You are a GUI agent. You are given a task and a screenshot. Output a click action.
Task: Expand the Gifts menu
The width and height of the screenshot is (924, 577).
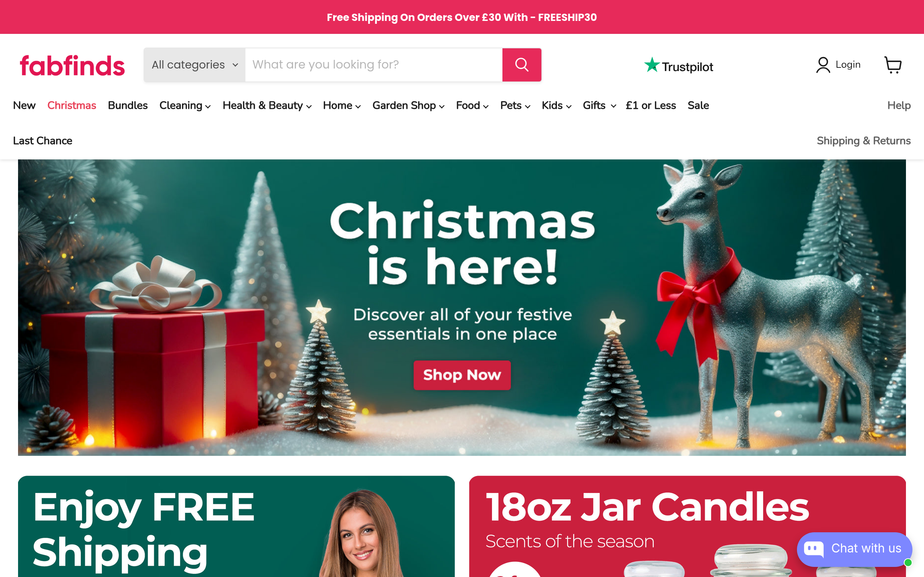pyautogui.click(x=599, y=105)
